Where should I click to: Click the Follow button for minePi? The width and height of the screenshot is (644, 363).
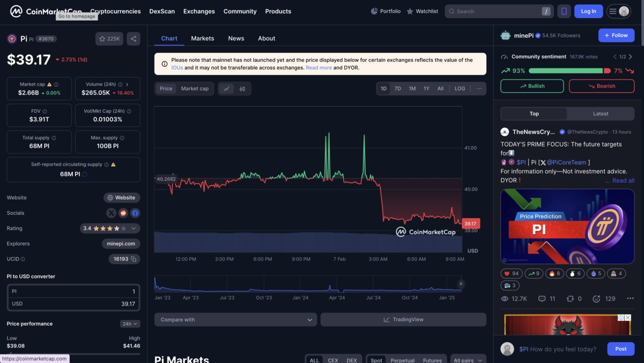tap(616, 35)
